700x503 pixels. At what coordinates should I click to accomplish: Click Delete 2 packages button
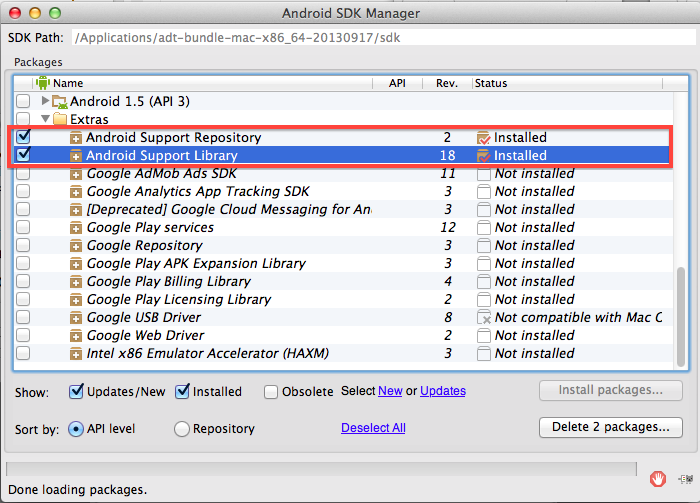[611, 428]
